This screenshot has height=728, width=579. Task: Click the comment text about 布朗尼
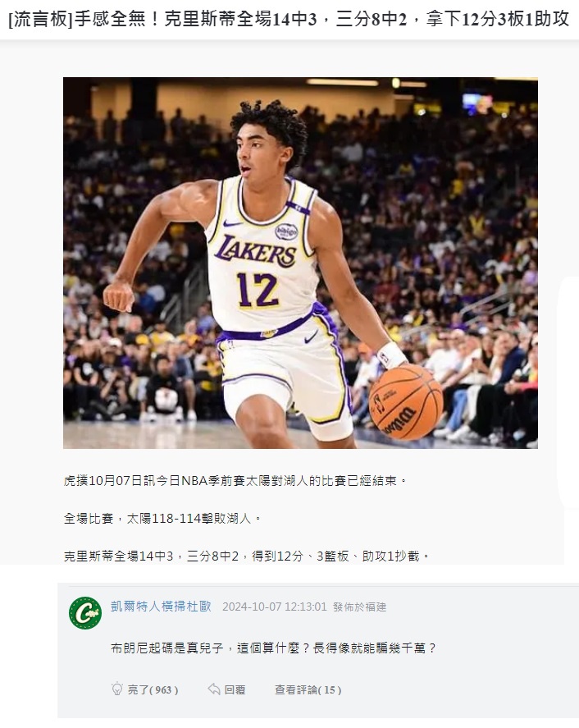(274, 648)
